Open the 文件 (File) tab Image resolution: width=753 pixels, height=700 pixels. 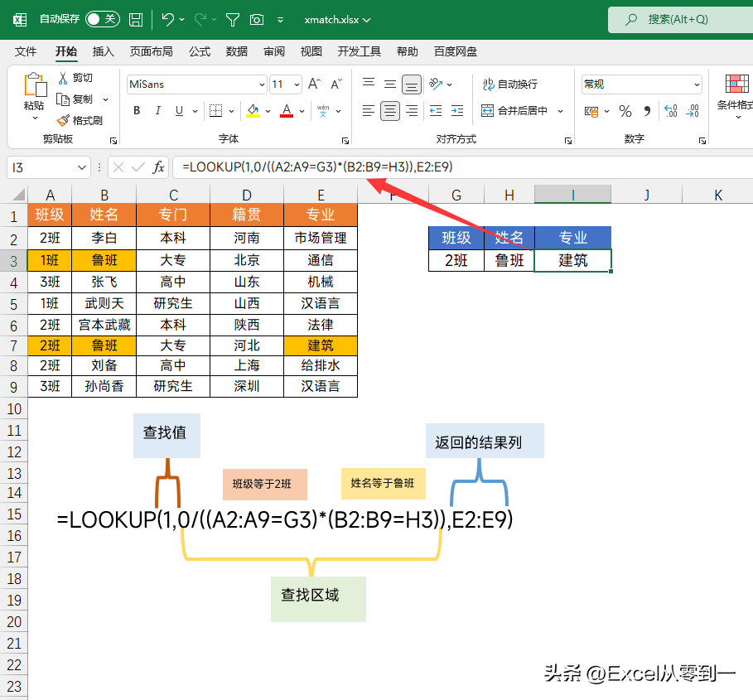(x=26, y=51)
